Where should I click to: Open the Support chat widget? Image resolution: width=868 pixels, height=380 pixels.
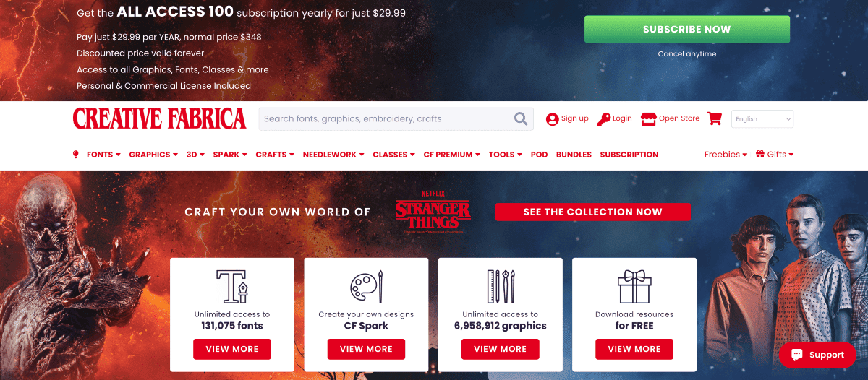click(817, 355)
